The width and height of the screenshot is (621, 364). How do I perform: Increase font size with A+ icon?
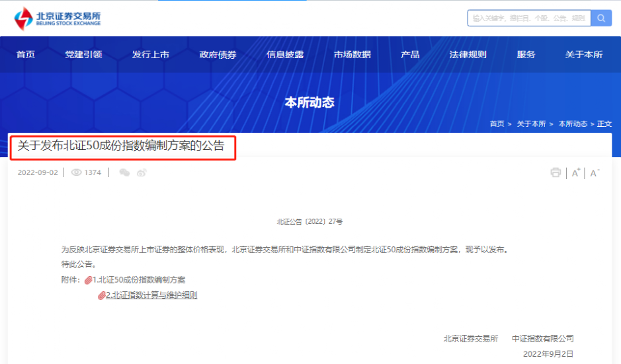click(x=575, y=172)
